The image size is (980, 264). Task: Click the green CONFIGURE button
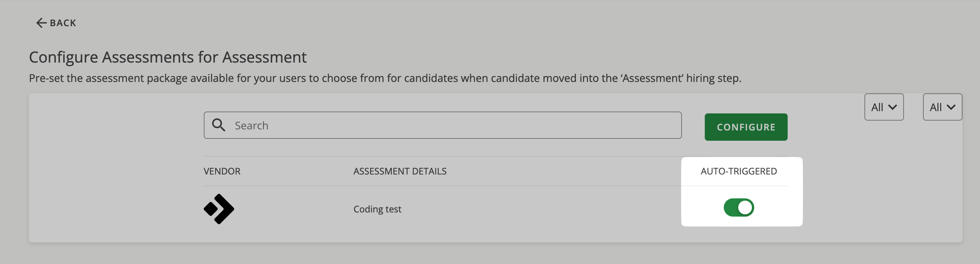click(x=746, y=127)
